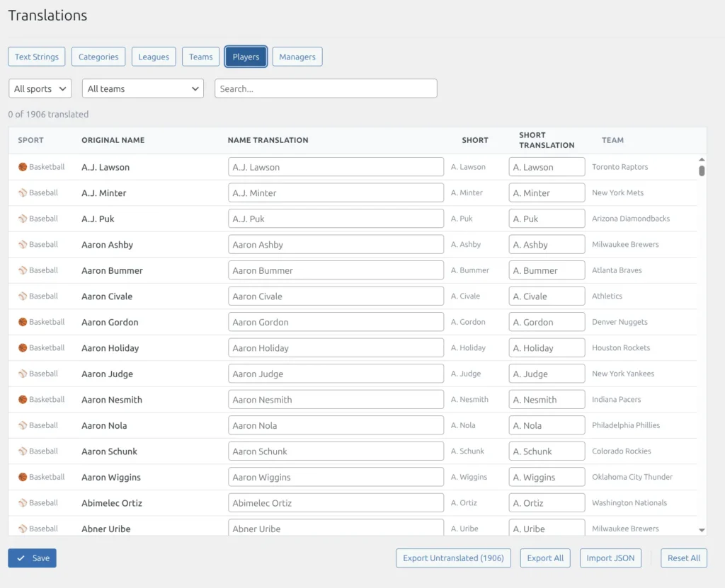Screen dimensions: 725x588
Task: Click Export Untranslated (1906) button
Action: pyautogui.click(x=453, y=558)
